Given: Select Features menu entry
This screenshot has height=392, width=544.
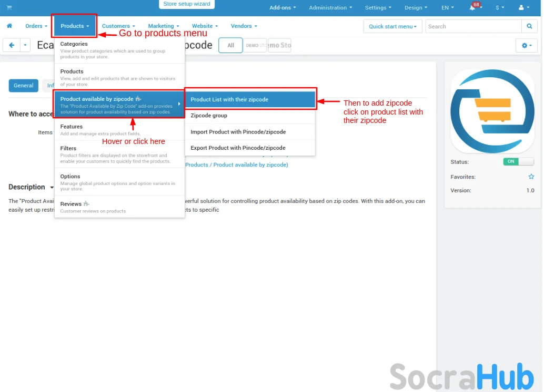Looking at the screenshot, I should [x=119, y=129].
